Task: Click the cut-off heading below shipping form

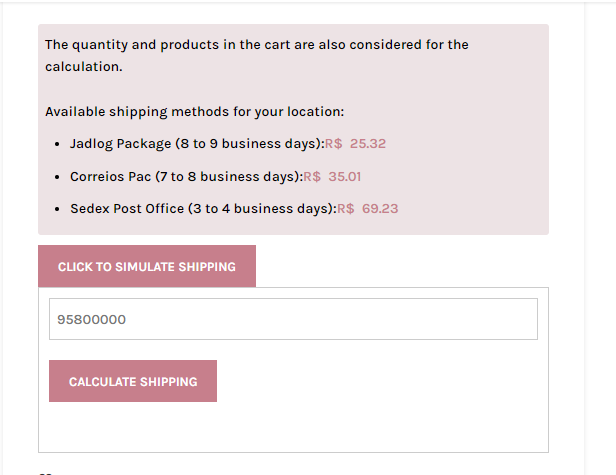Action: [x=46, y=473]
